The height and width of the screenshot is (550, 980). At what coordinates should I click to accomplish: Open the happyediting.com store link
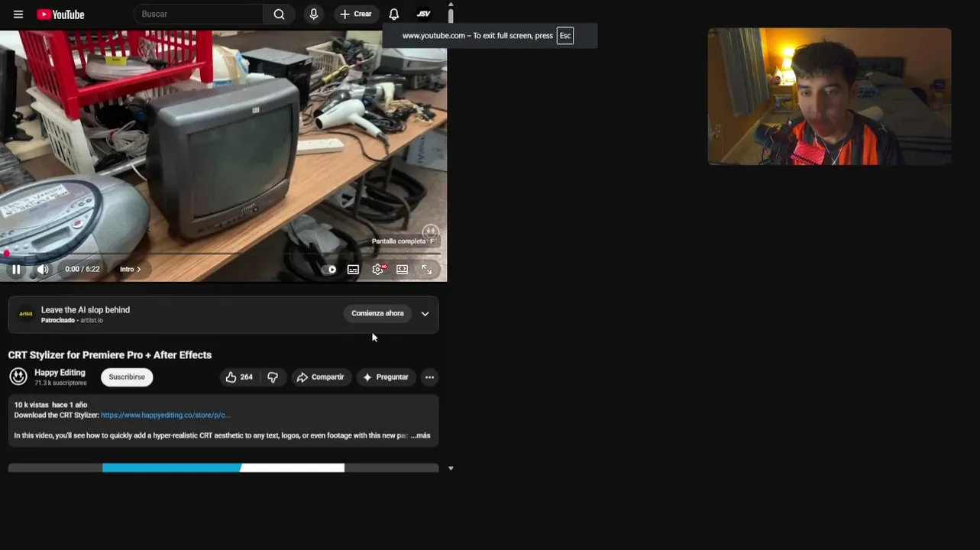pos(165,415)
